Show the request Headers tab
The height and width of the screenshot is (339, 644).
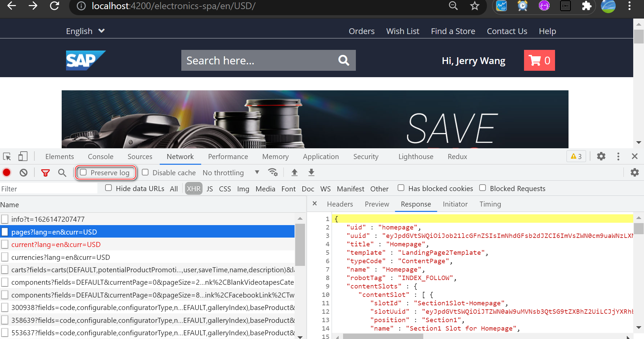340,204
